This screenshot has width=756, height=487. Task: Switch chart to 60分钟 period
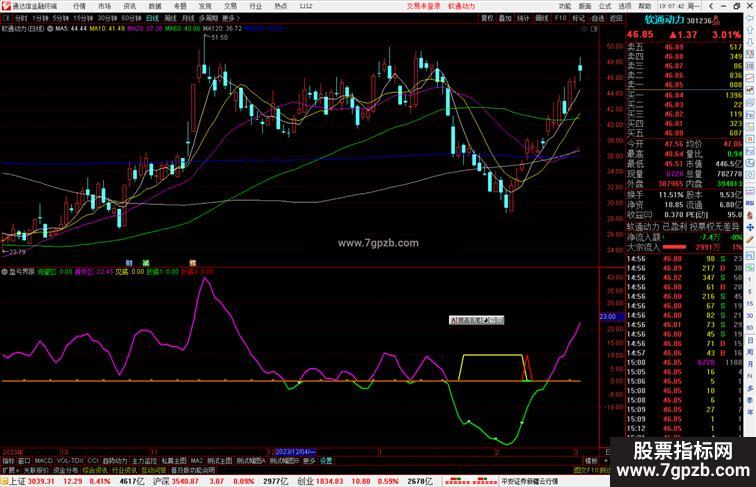131,18
